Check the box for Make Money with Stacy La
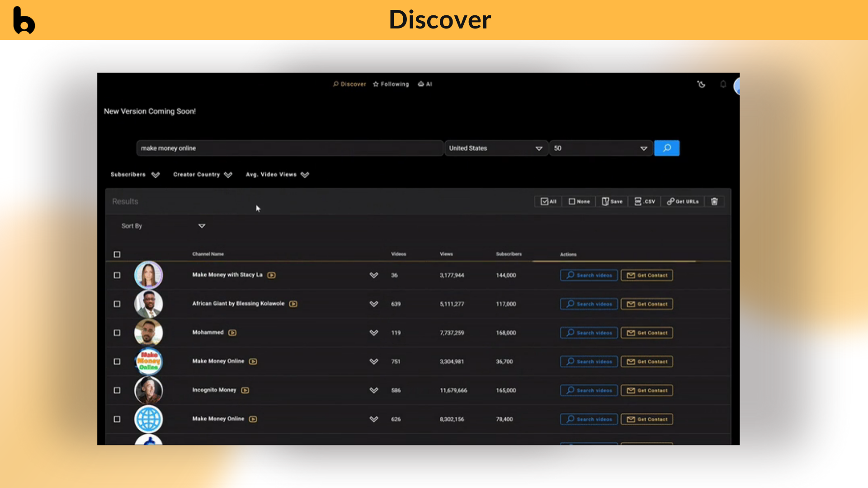The image size is (868, 488). [x=117, y=275]
